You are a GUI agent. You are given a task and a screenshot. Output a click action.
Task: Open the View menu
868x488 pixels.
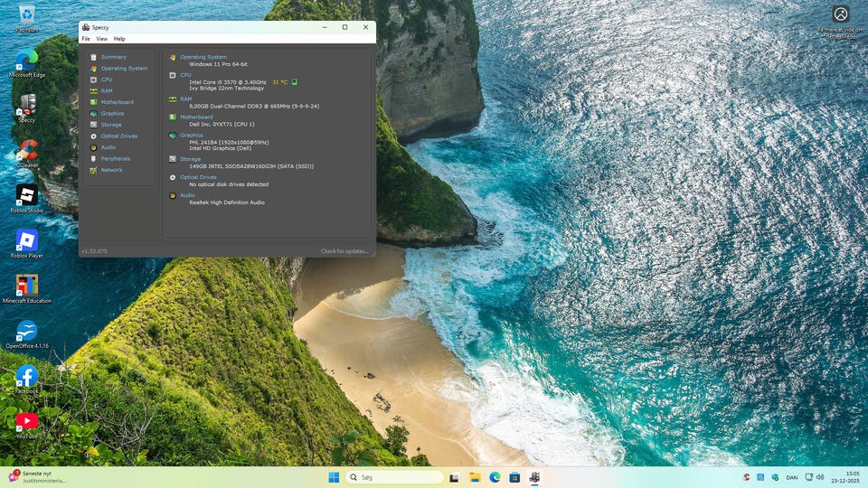pyautogui.click(x=101, y=39)
